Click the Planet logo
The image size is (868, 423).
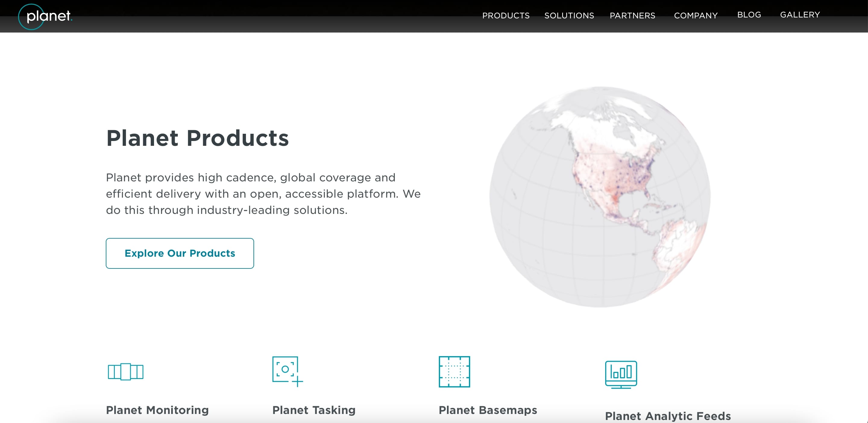(x=45, y=17)
